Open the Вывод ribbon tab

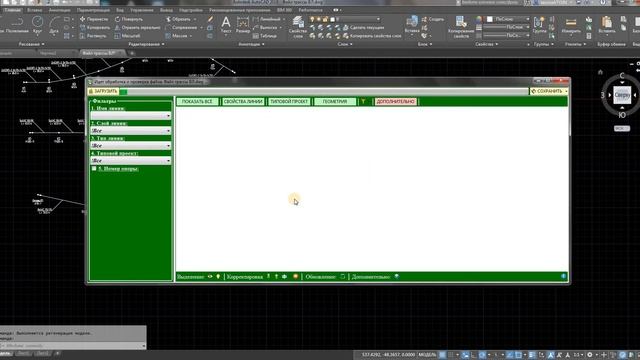click(166, 10)
